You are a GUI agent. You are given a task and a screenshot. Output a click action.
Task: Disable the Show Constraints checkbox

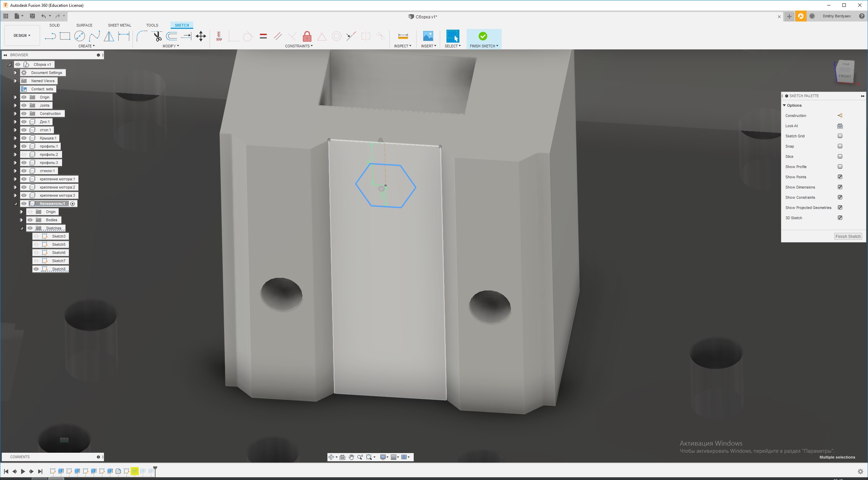pos(840,197)
